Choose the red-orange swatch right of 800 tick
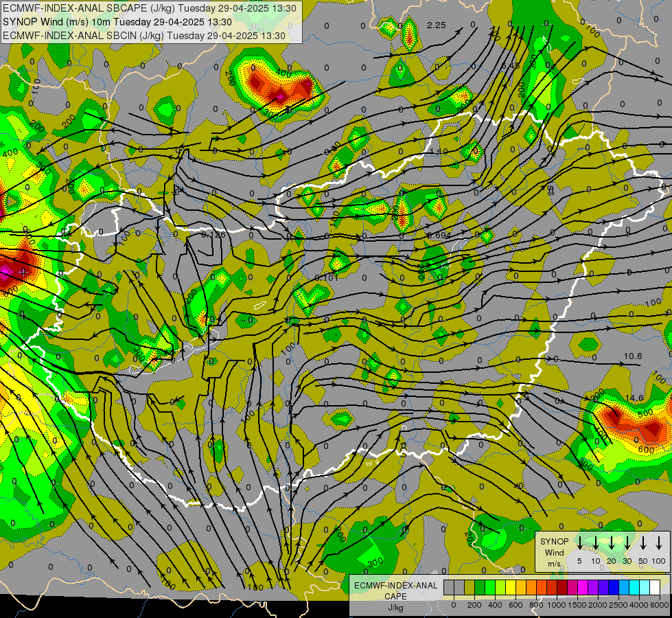The width and height of the screenshot is (672, 618). tap(542, 587)
